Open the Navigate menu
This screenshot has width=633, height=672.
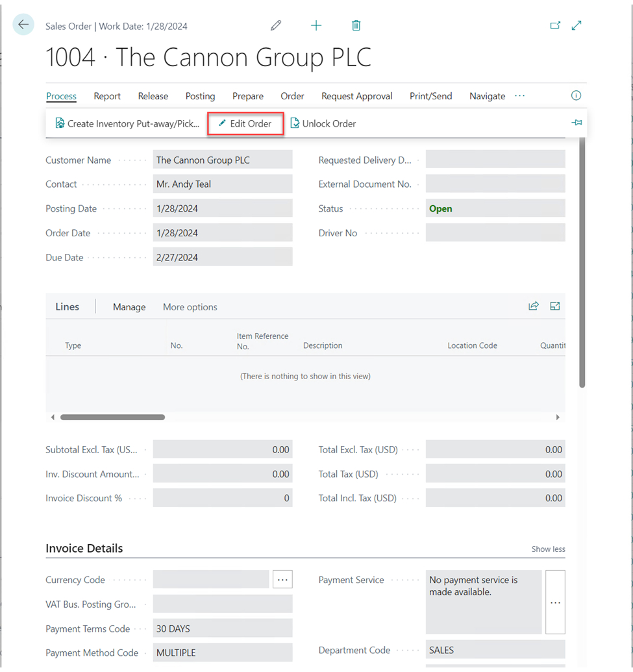[488, 96]
